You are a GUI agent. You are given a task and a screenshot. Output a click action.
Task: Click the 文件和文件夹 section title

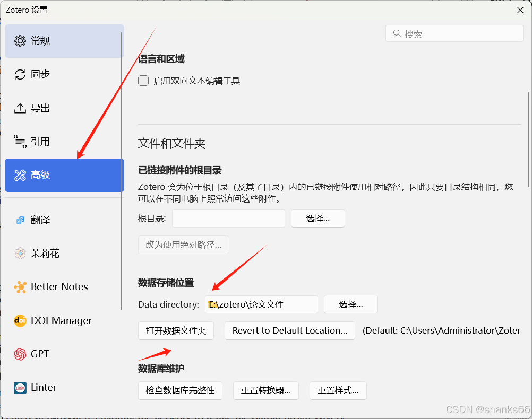tap(171, 143)
